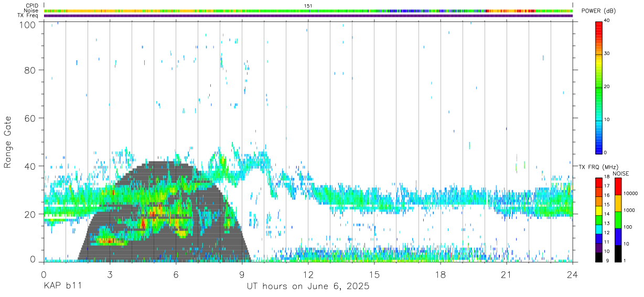Click the UT hours on June 6, 2025 title

tap(308, 287)
